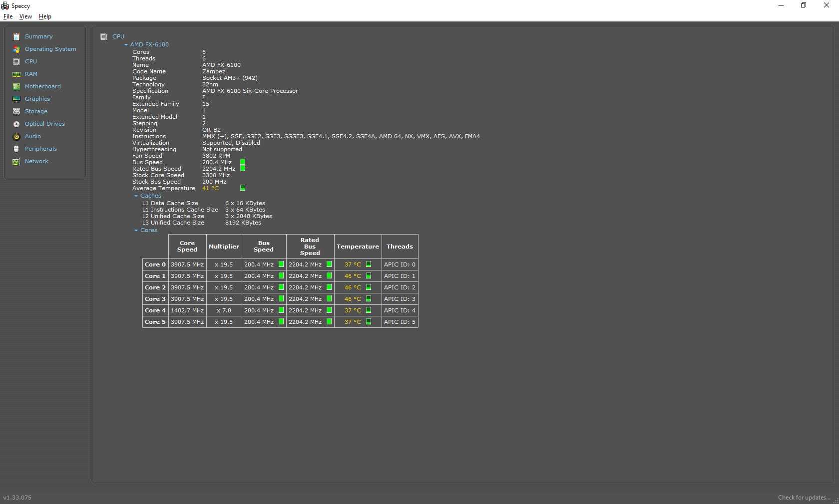Collapse the Cores section

(x=136, y=230)
